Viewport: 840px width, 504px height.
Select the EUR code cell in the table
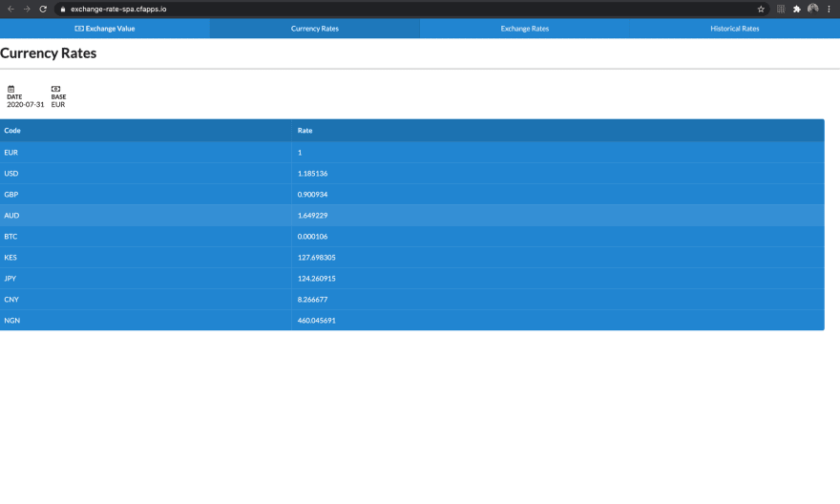click(146, 153)
